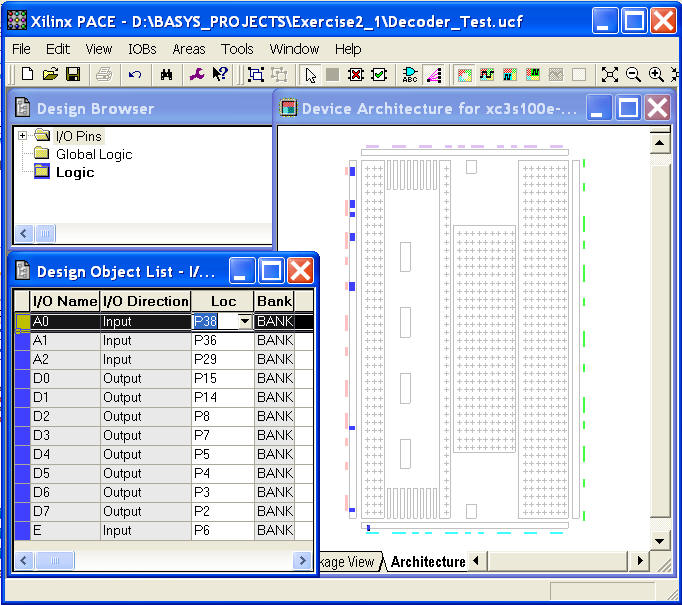
Task: Click the P4 location cell
Action: tap(222, 473)
